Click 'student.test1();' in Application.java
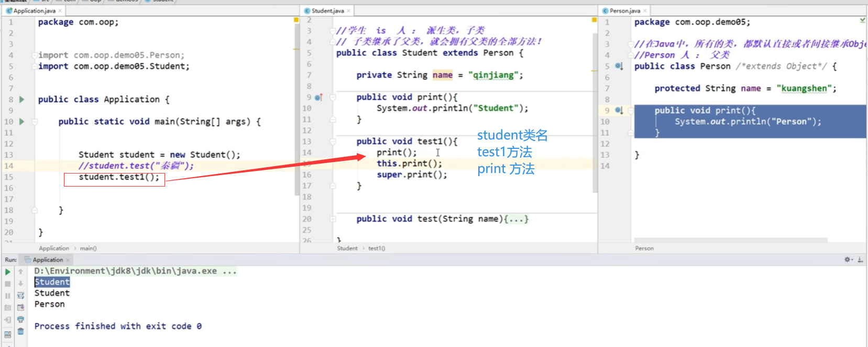The height and width of the screenshot is (347, 868). coord(119,177)
